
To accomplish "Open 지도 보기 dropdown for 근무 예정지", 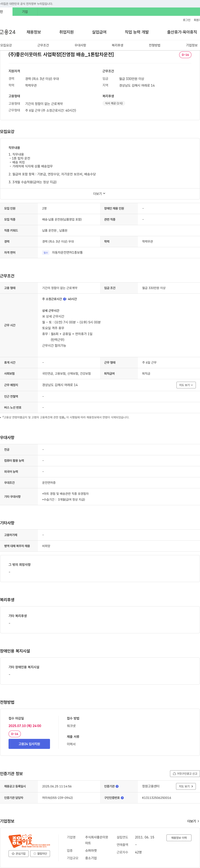I will [186, 385].
